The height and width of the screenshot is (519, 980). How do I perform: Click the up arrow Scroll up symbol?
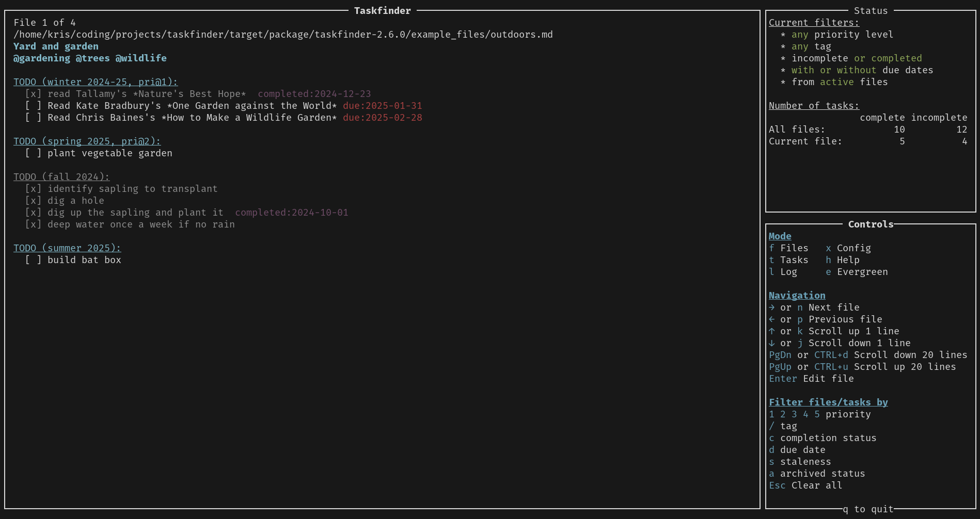click(x=771, y=331)
